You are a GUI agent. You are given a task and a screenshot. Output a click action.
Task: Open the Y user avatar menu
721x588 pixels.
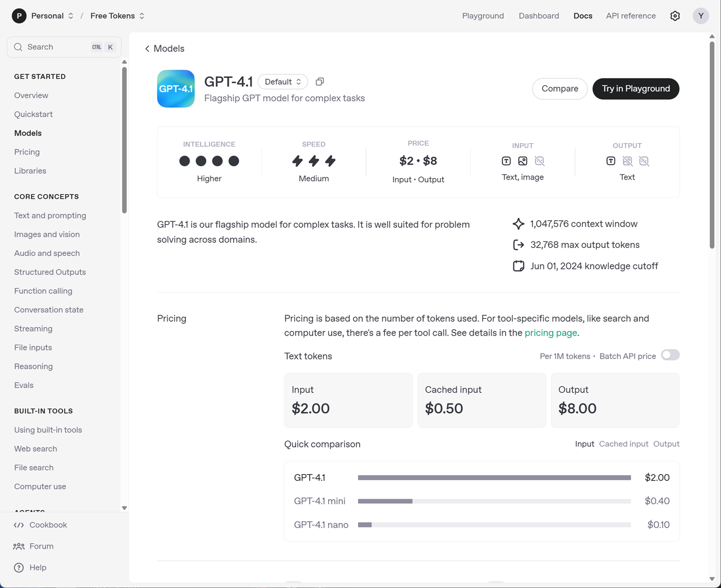click(x=701, y=16)
